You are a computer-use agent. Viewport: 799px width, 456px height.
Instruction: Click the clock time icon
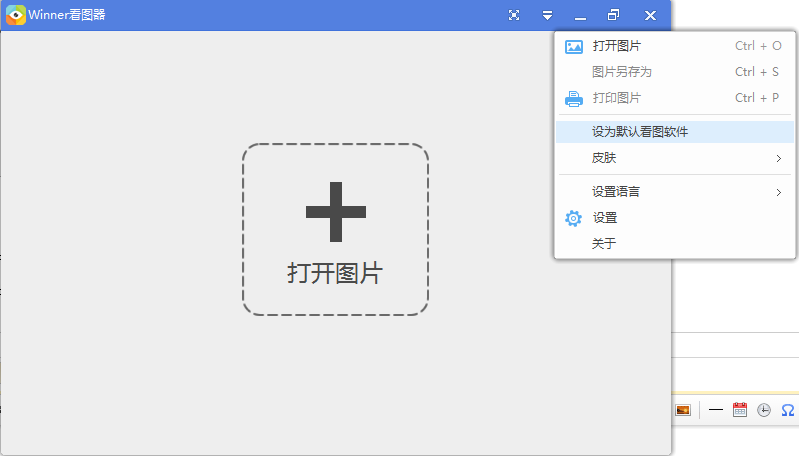[x=764, y=410]
